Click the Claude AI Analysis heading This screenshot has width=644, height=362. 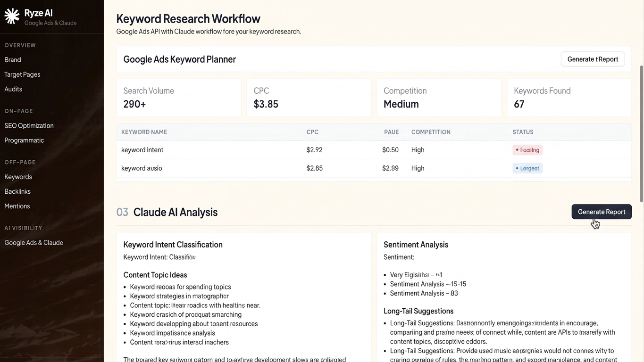click(175, 212)
